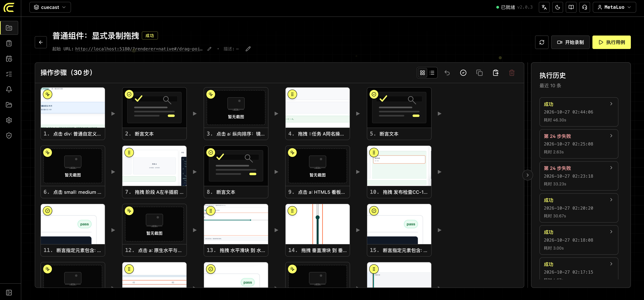Undo the last step change
Viewport: 644px width, 300px height.
point(447,73)
